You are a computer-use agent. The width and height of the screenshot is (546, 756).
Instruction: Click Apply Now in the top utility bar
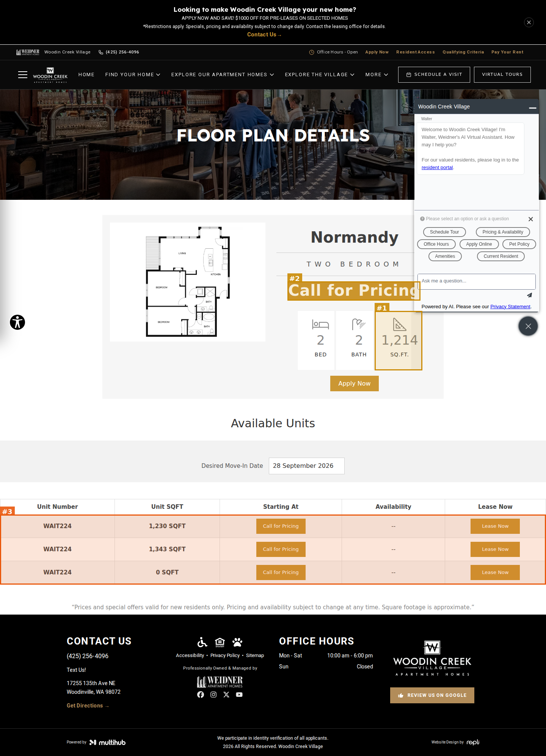point(377,52)
